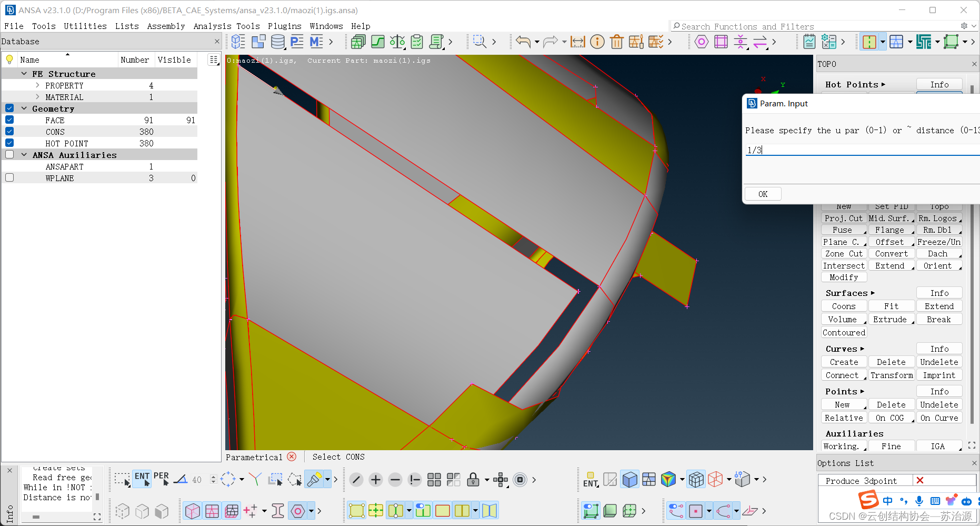Viewport: 980px width, 526px height.
Task: Click the trash can Delete icon
Action: point(617,42)
